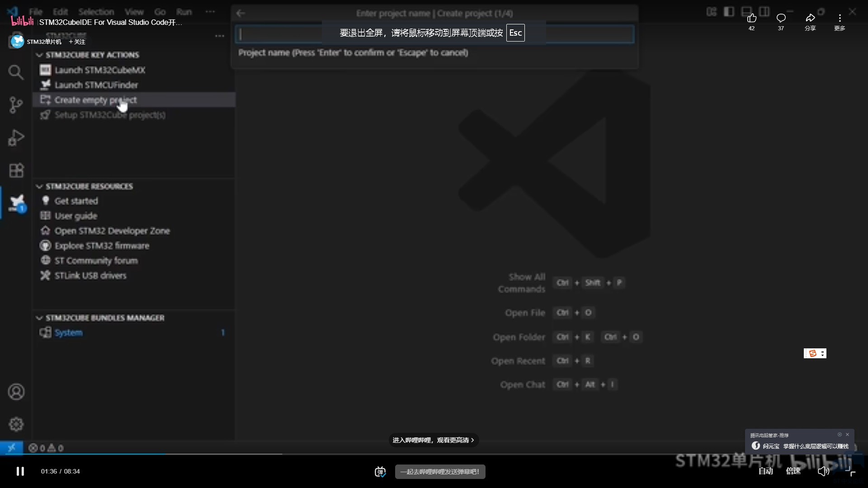
Task: Toggle the danmaku display
Action: pyautogui.click(x=380, y=472)
